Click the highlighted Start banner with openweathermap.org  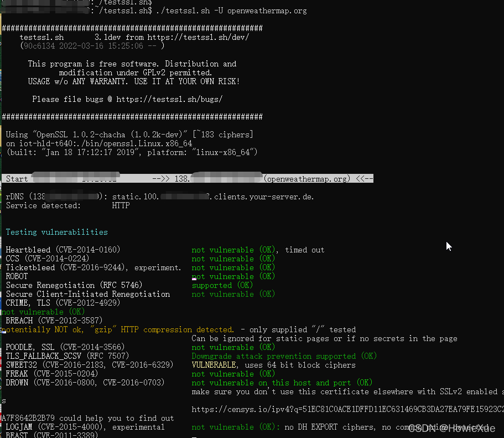(188, 179)
